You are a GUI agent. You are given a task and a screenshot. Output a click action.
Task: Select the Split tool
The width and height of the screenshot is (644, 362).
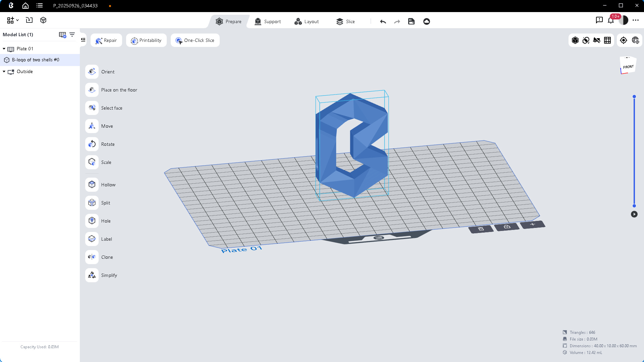click(x=92, y=203)
